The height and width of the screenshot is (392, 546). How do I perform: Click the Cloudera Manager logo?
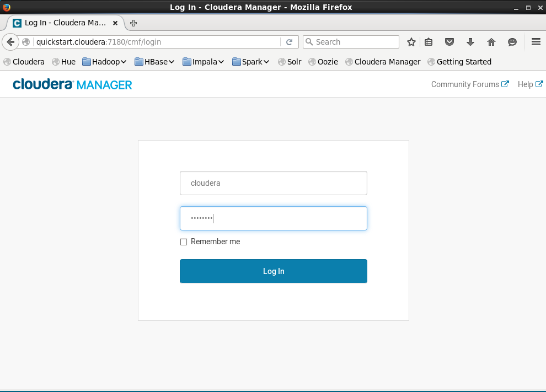(72, 84)
